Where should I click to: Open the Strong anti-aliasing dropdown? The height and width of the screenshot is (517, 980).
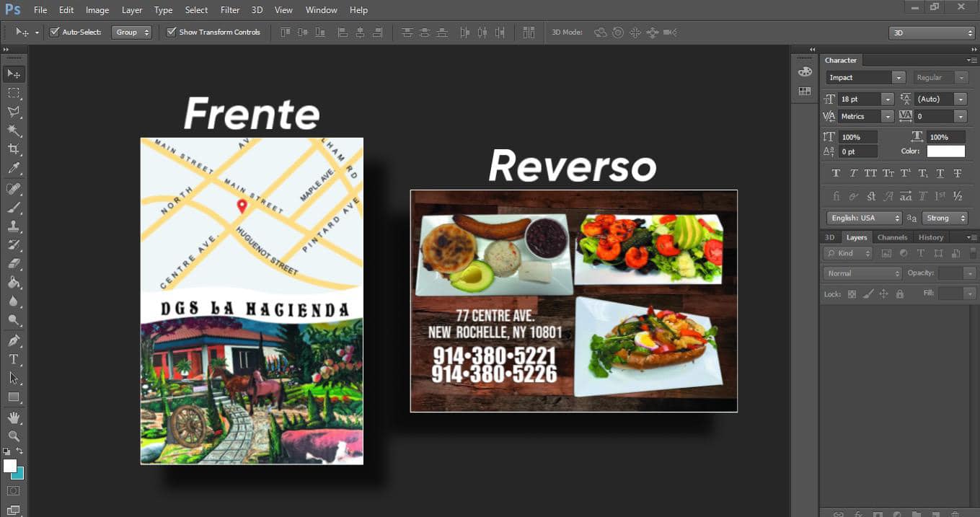945,218
